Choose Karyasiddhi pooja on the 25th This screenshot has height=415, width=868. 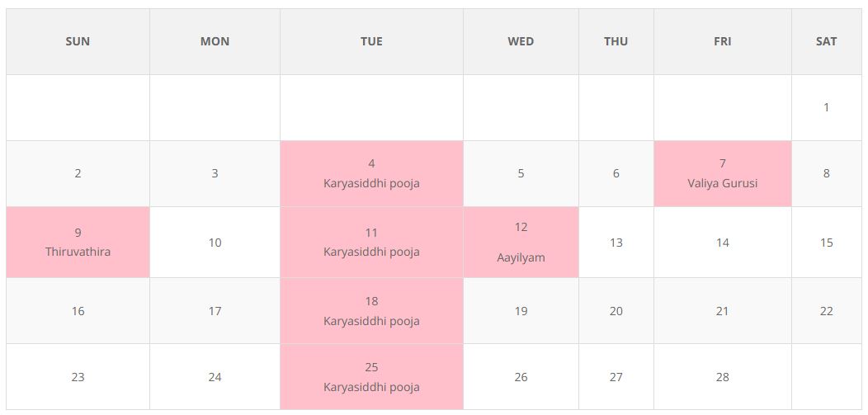click(371, 387)
